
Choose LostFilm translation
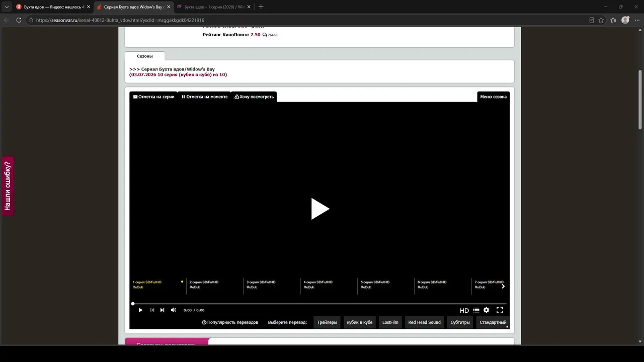390,322
